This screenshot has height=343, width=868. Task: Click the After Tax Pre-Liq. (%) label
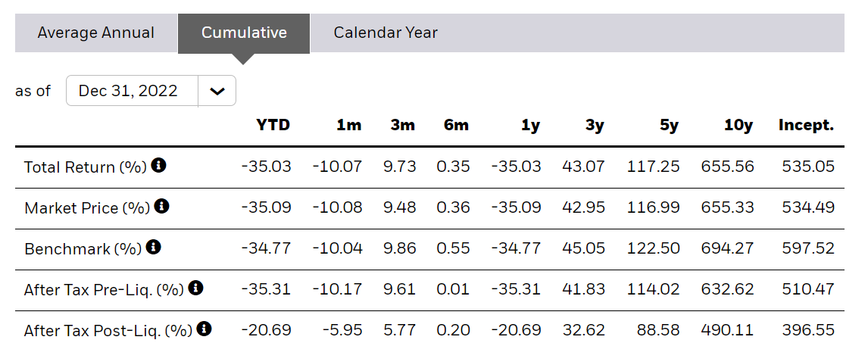pos(104,289)
